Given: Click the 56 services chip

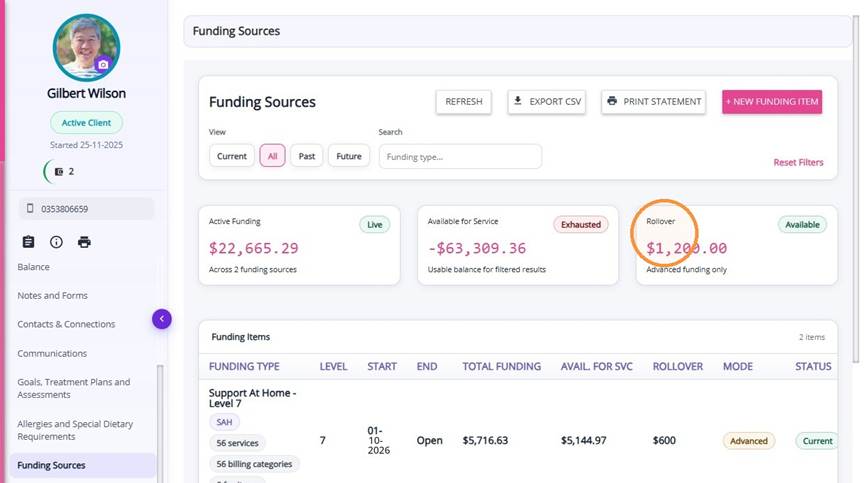Looking at the screenshot, I should click(x=237, y=443).
